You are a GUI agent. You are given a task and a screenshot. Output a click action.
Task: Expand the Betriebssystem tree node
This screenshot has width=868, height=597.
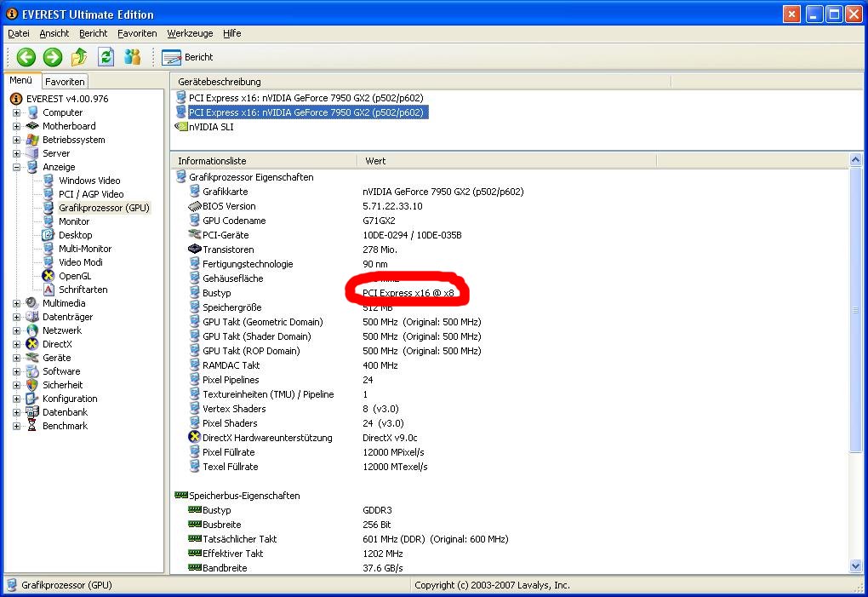click(x=17, y=140)
